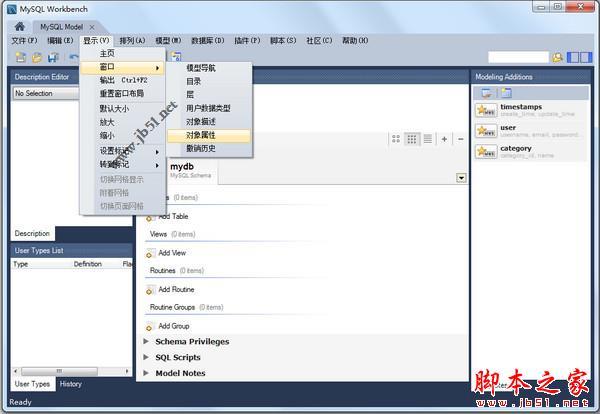Expand the SQL Scripts section
Image resolution: width=600 pixels, height=414 pixels.
tap(146, 357)
